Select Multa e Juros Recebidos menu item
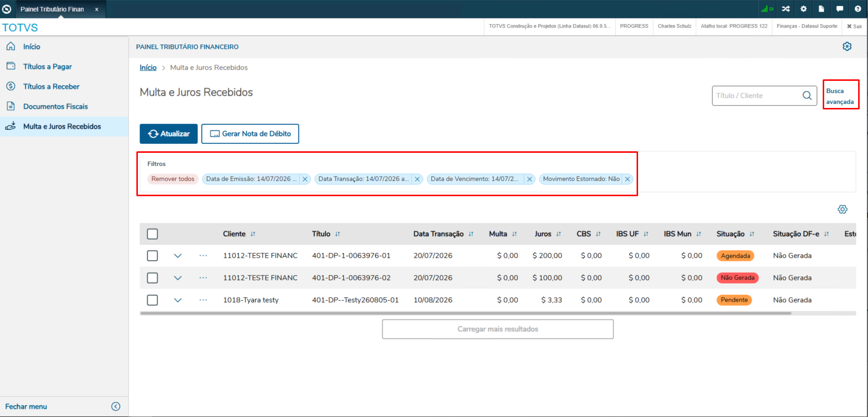Viewport: 868px width, 417px height. click(64, 126)
